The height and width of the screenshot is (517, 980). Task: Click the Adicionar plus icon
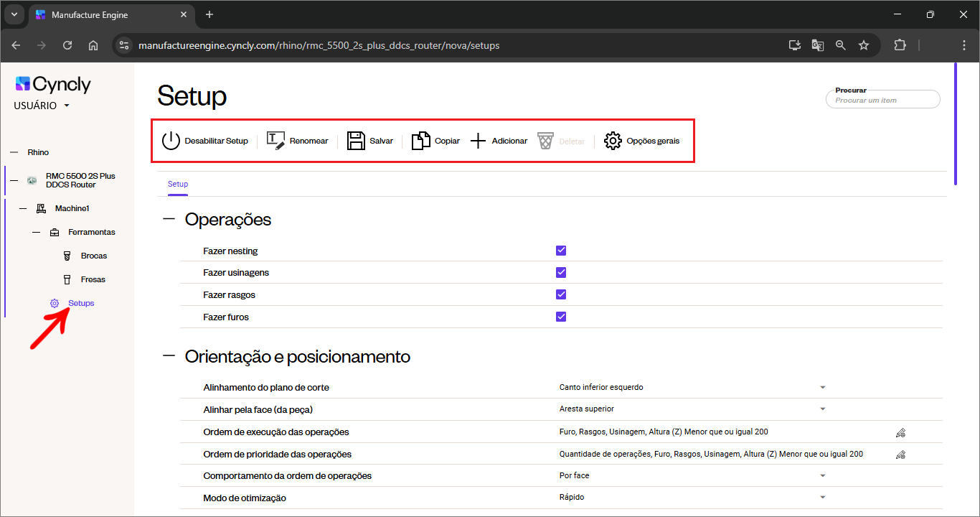point(479,141)
